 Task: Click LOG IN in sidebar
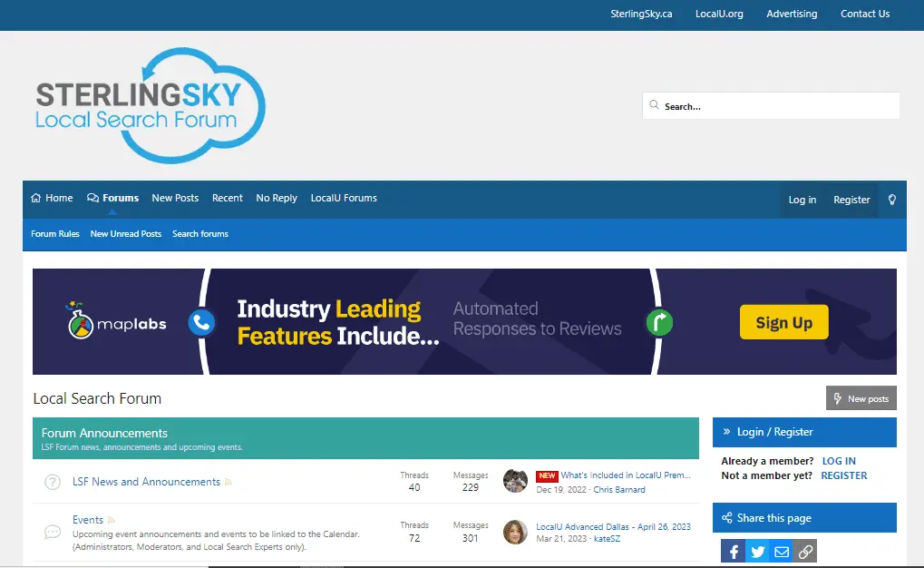[x=839, y=461]
